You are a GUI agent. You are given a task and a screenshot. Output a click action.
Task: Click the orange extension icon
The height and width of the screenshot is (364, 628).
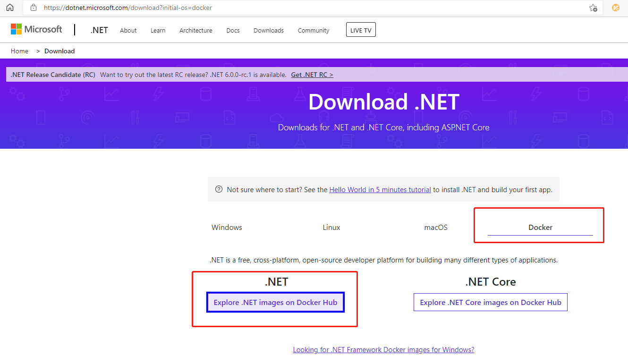point(616,8)
